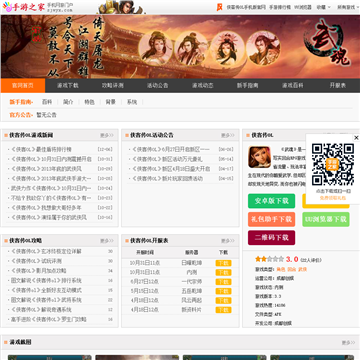Click 更多 in the 游戏截图 section

pyautogui.click(x=348, y=343)
